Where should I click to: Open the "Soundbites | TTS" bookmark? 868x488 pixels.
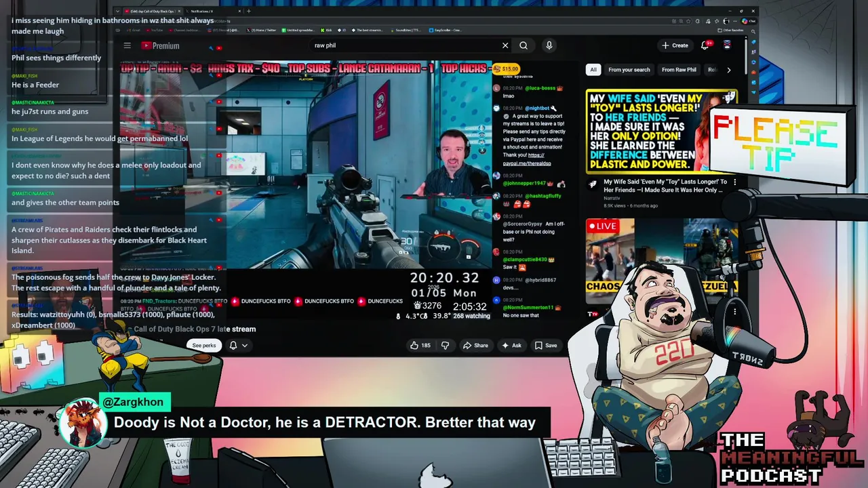[407, 30]
